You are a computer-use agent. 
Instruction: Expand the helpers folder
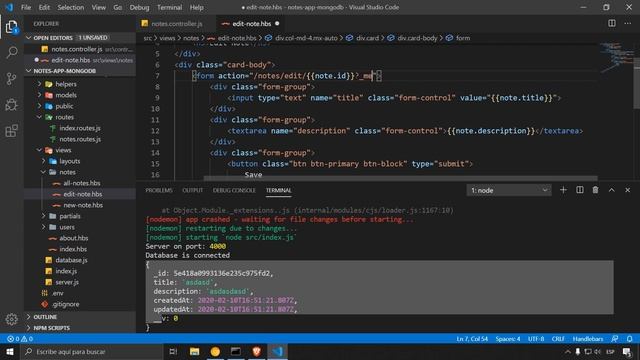click(x=66, y=84)
